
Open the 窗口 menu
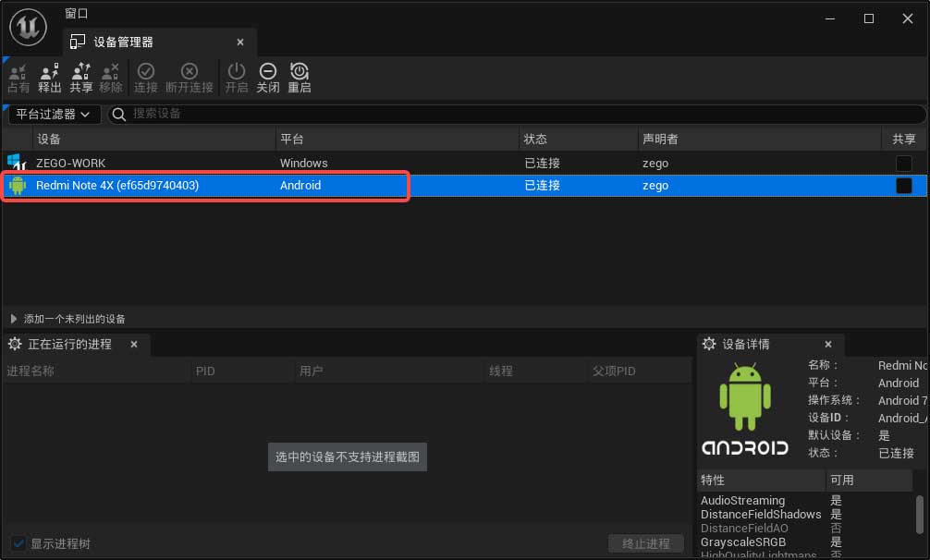[77, 14]
